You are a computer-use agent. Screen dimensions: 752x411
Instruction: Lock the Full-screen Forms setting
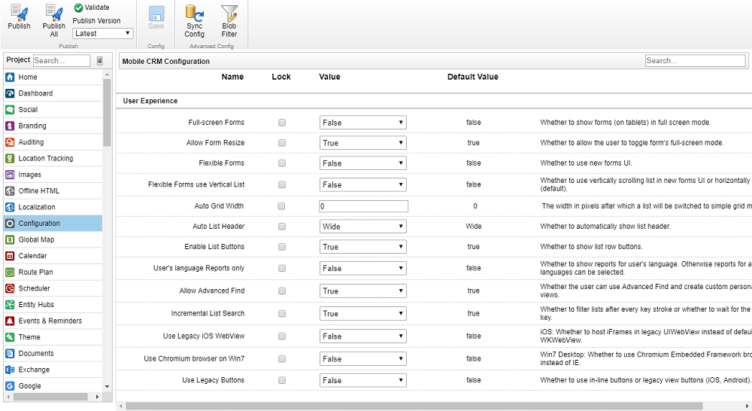tap(282, 122)
